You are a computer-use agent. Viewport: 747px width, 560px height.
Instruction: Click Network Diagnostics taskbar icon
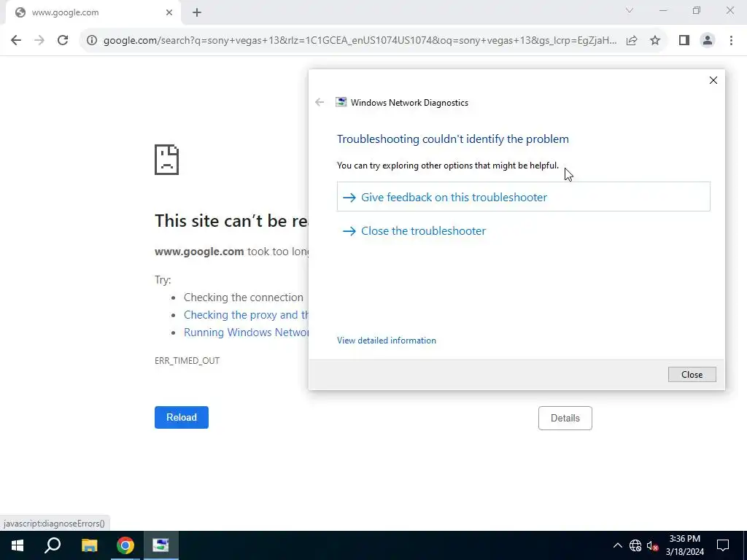(x=161, y=545)
